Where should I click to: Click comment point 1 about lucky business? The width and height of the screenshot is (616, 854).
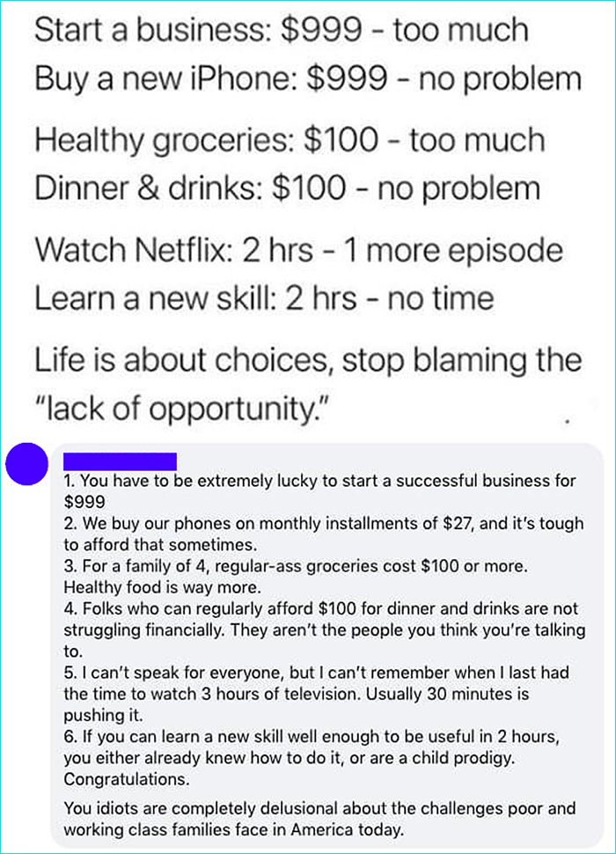(320, 482)
